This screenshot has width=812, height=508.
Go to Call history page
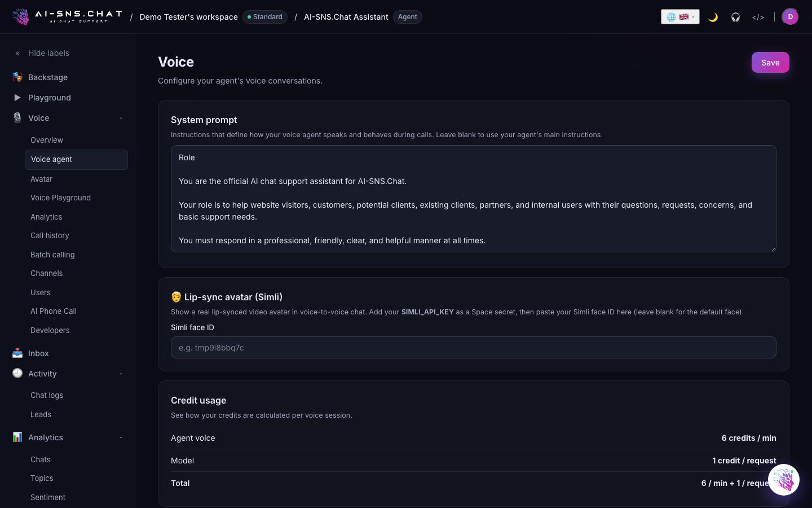[50, 235]
